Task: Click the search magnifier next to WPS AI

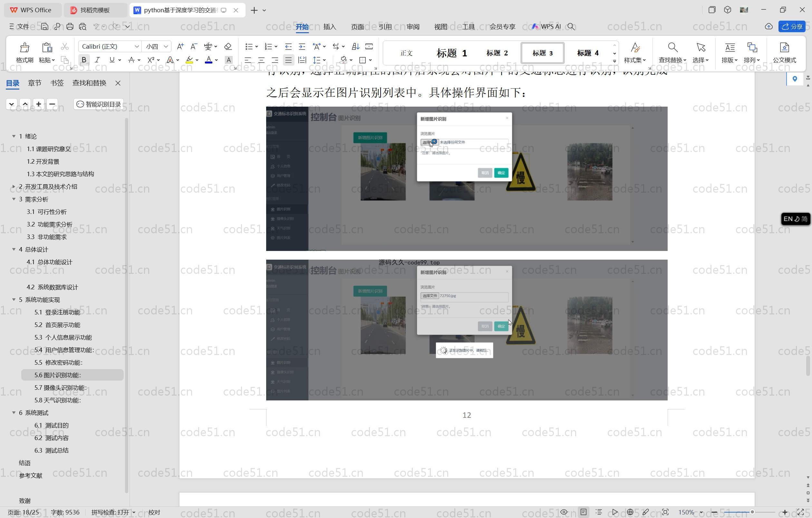Action: click(571, 26)
